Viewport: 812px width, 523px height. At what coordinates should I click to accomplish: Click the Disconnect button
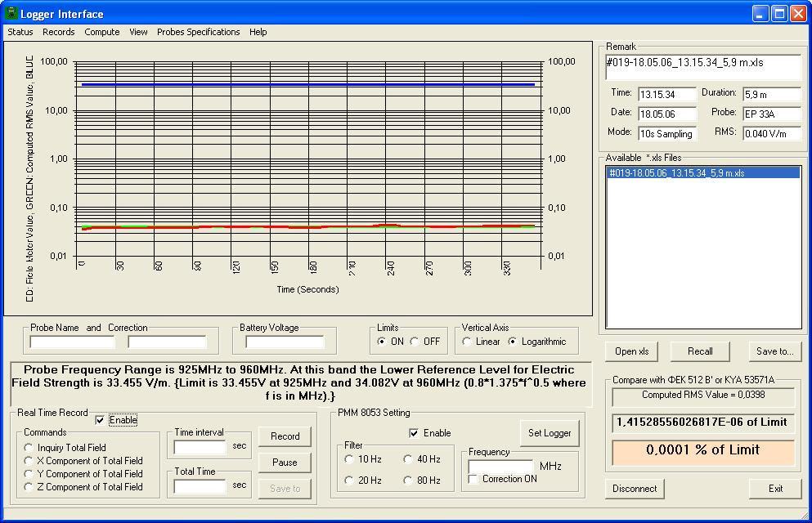pyautogui.click(x=635, y=489)
